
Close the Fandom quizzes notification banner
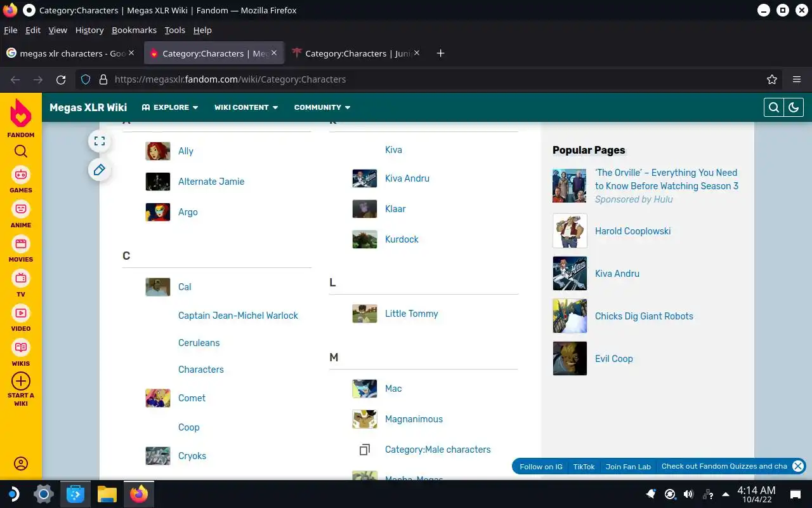click(798, 466)
